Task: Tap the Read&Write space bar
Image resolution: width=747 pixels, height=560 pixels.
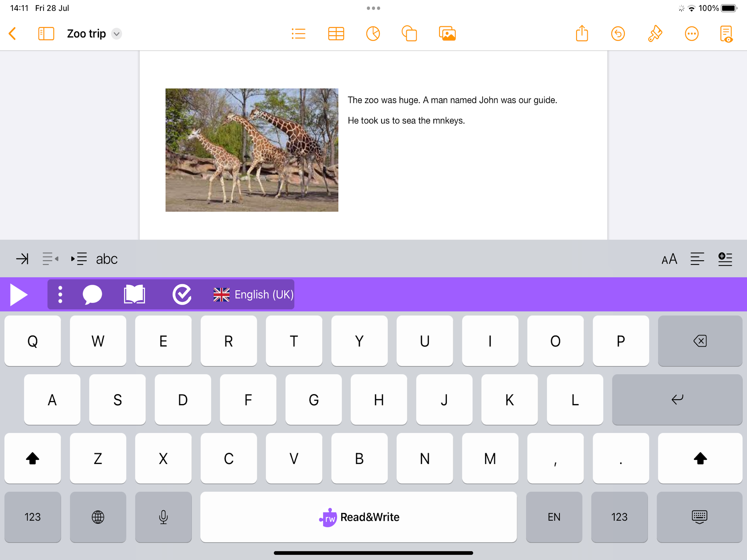Action: 359,517
